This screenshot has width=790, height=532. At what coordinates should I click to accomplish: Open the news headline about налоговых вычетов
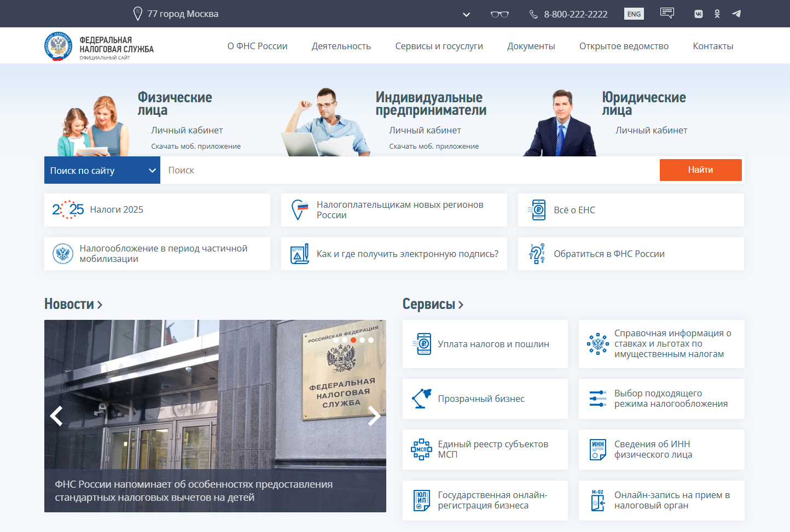point(194,490)
